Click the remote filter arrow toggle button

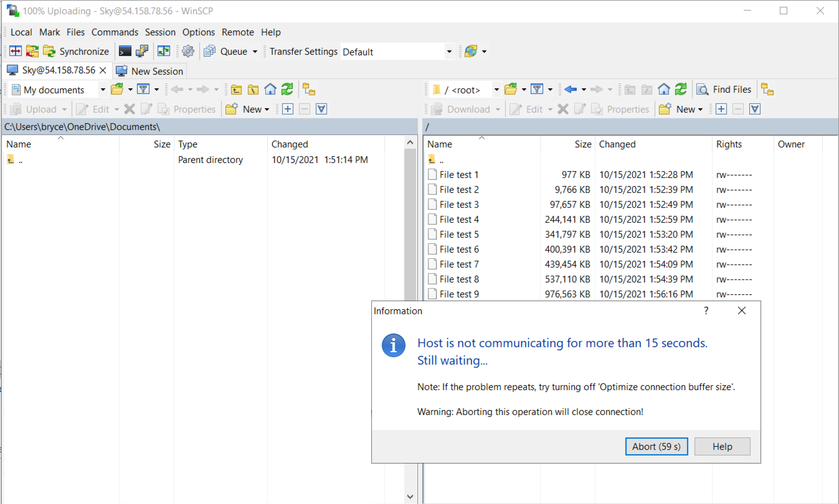coord(550,89)
